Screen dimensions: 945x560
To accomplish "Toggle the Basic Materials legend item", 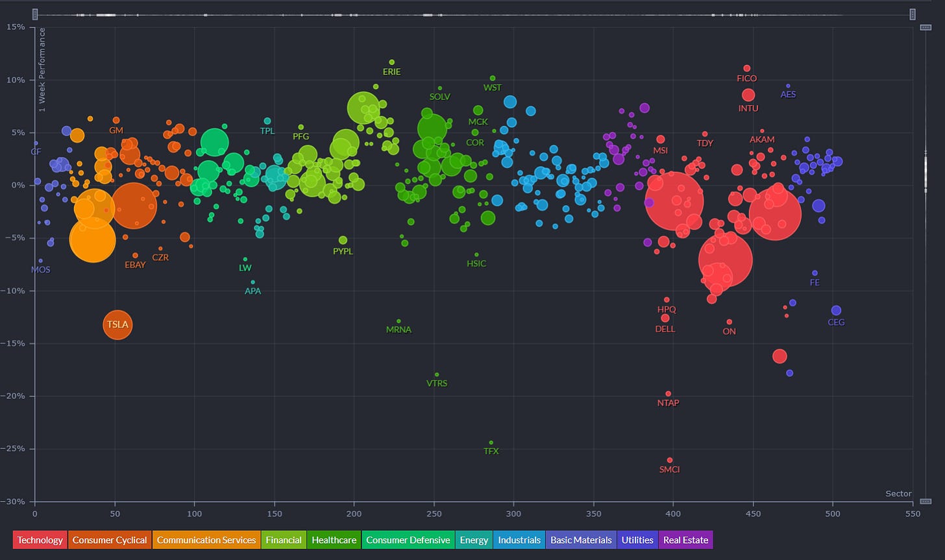I will 581,540.
